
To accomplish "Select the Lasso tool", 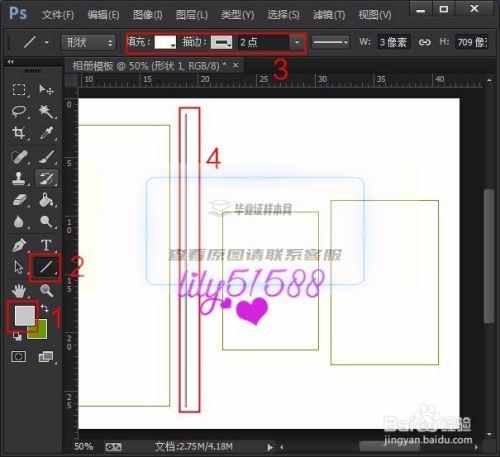I will [x=19, y=111].
